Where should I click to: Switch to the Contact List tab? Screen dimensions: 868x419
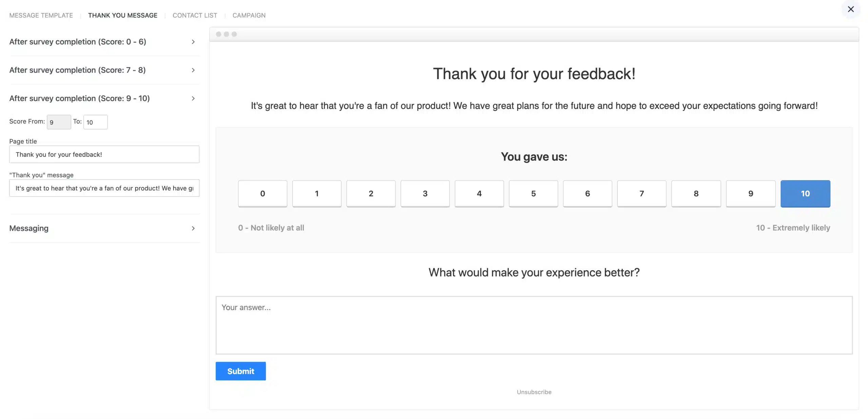[195, 15]
